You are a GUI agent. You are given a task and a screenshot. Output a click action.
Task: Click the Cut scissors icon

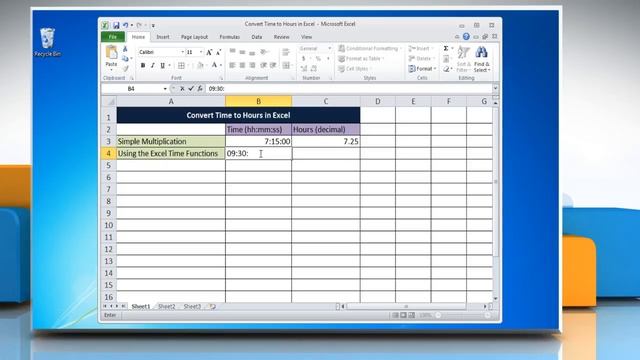point(125,49)
